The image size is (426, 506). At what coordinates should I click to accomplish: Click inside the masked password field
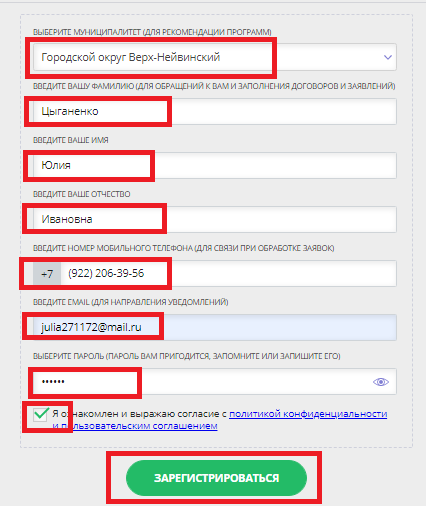coord(215,381)
